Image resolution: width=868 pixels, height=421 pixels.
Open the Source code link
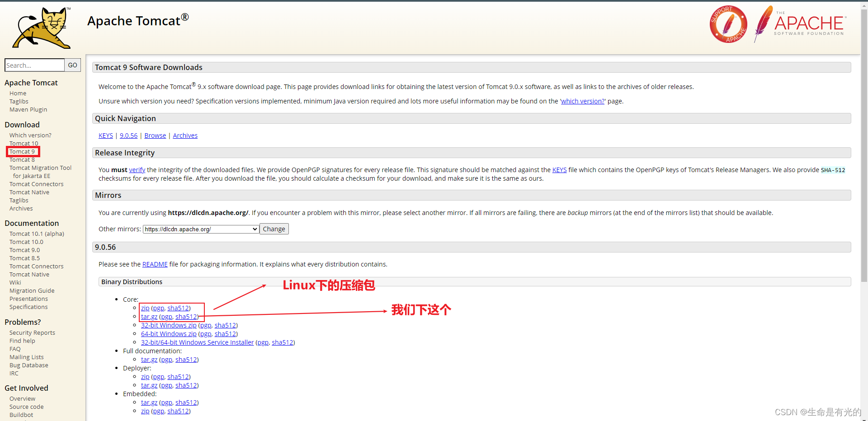pyautogui.click(x=27, y=407)
